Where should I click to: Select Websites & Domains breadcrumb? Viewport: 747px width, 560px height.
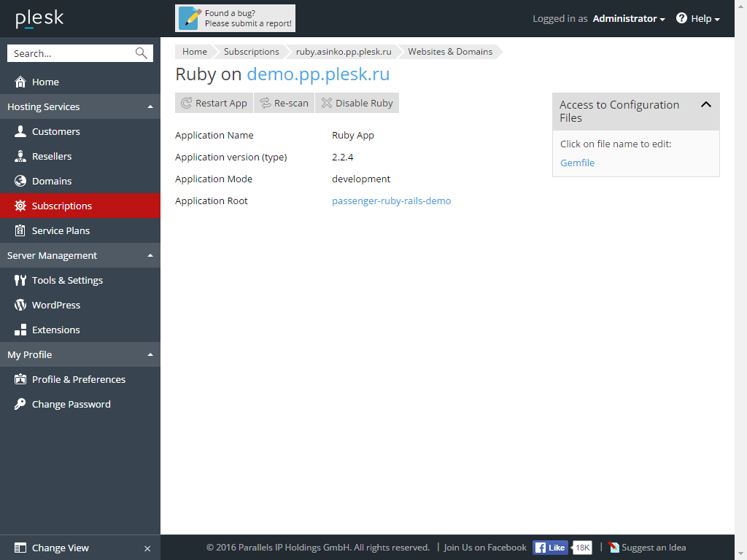click(x=449, y=52)
